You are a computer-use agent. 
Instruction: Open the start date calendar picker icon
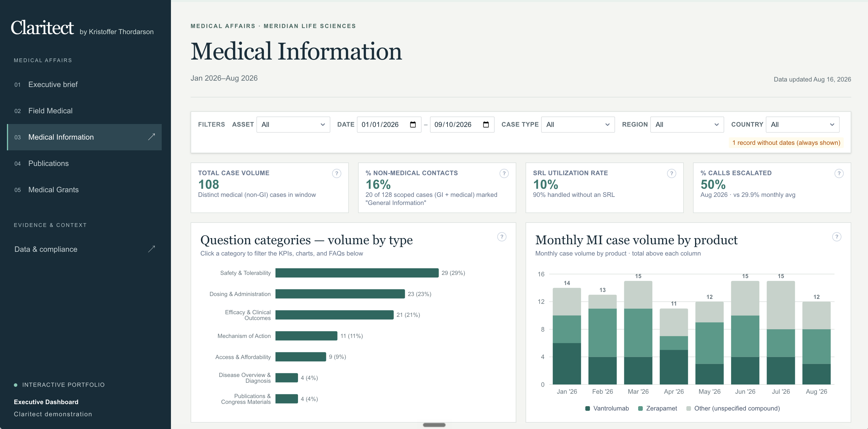[413, 124]
